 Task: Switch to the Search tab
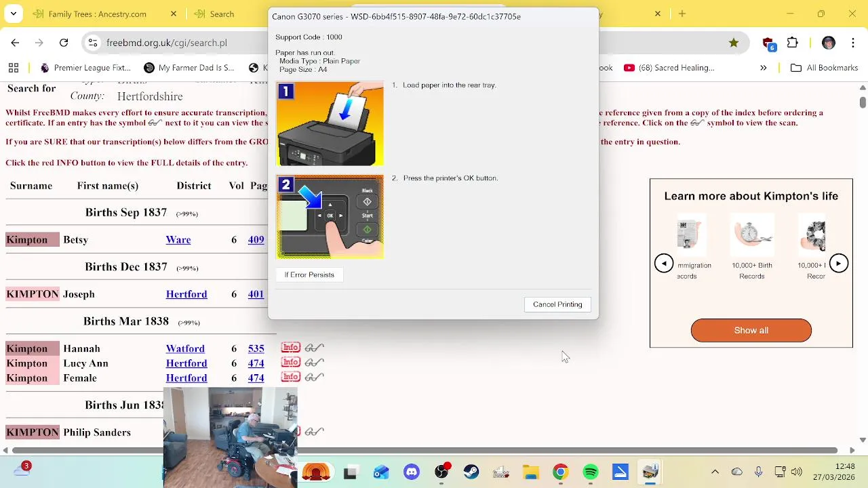(222, 14)
